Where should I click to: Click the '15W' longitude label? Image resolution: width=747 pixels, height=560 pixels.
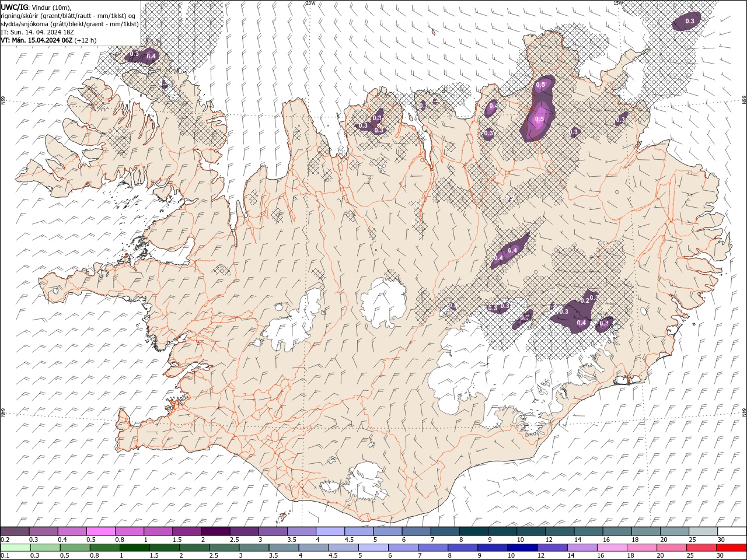coord(618,3)
